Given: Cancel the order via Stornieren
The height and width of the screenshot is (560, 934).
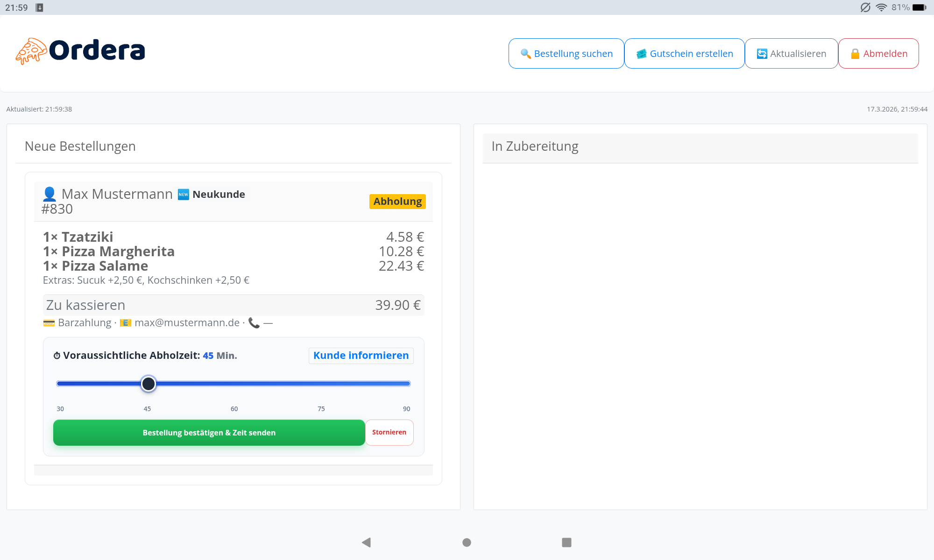Looking at the screenshot, I should coord(389,433).
